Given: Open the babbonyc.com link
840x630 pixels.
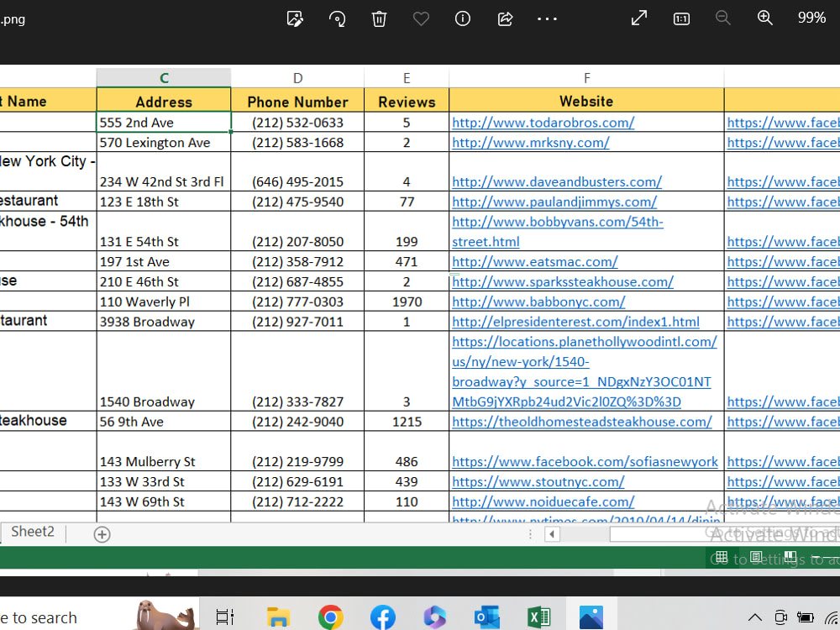Looking at the screenshot, I should [539, 302].
